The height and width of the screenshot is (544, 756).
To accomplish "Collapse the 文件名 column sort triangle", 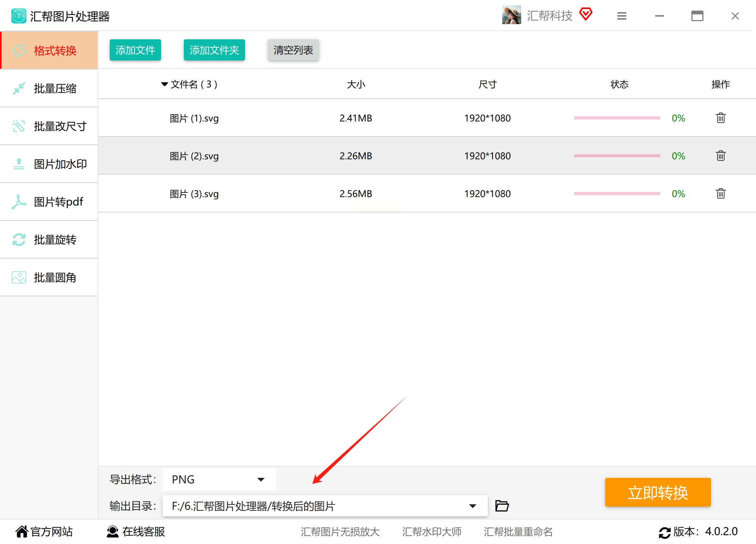I will pyautogui.click(x=164, y=84).
